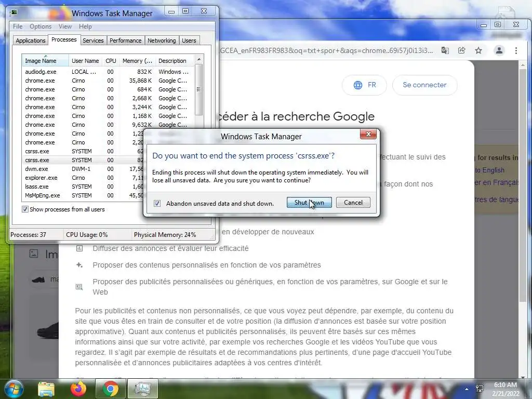The width and height of the screenshot is (532, 399).
Task: Select the lsass.exe process row
Action: point(83,187)
